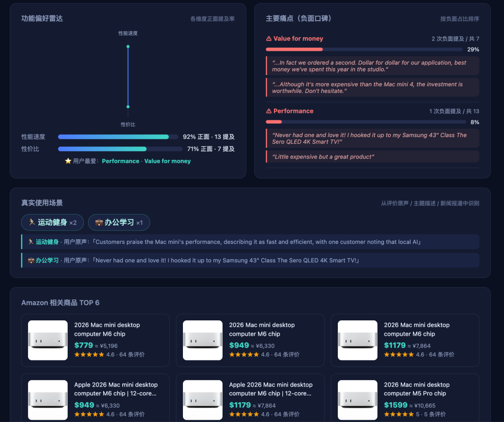This screenshot has height=422, width=504.
Task: Click '92% 正面 · 13 提及' stat text
Action: (x=209, y=137)
